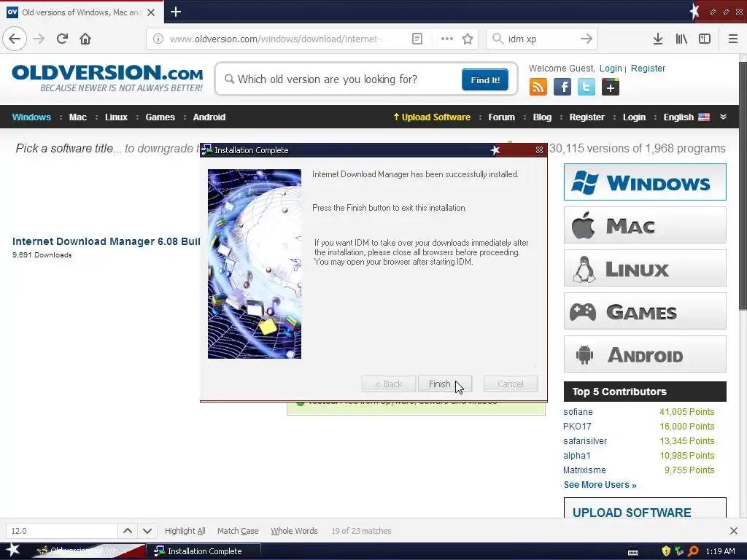Toggle Highlight All in find bar
The width and height of the screenshot is (747, 560).
(185, 531)
